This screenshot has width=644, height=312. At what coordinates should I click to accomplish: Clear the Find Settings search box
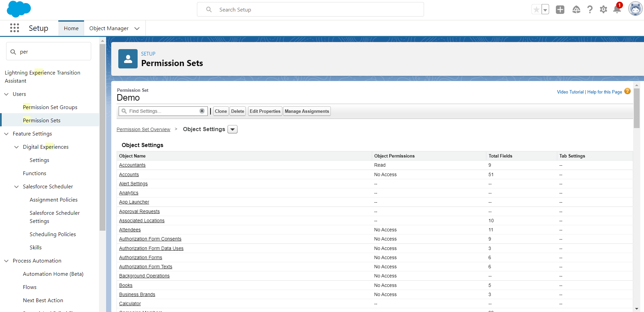[x=202, y=111]
